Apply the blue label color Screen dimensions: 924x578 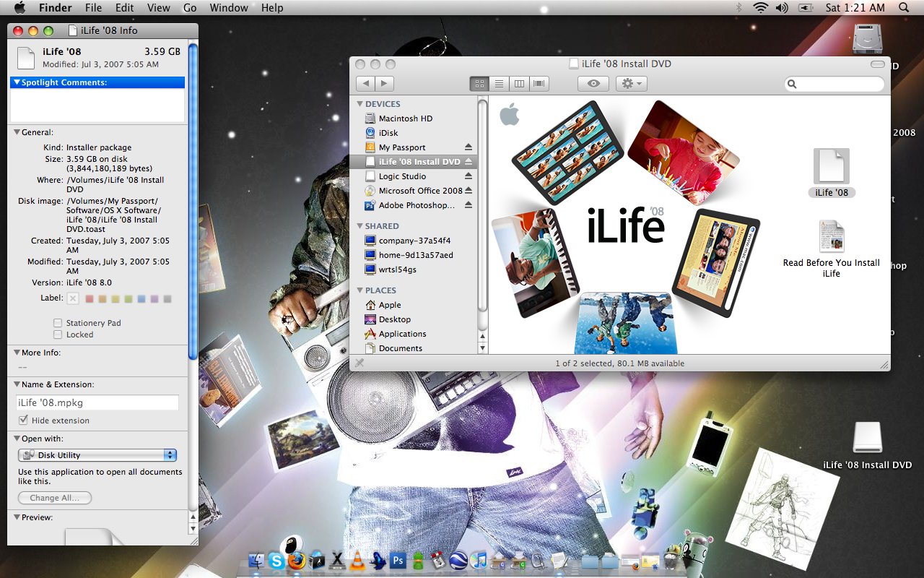pos(141,298)
